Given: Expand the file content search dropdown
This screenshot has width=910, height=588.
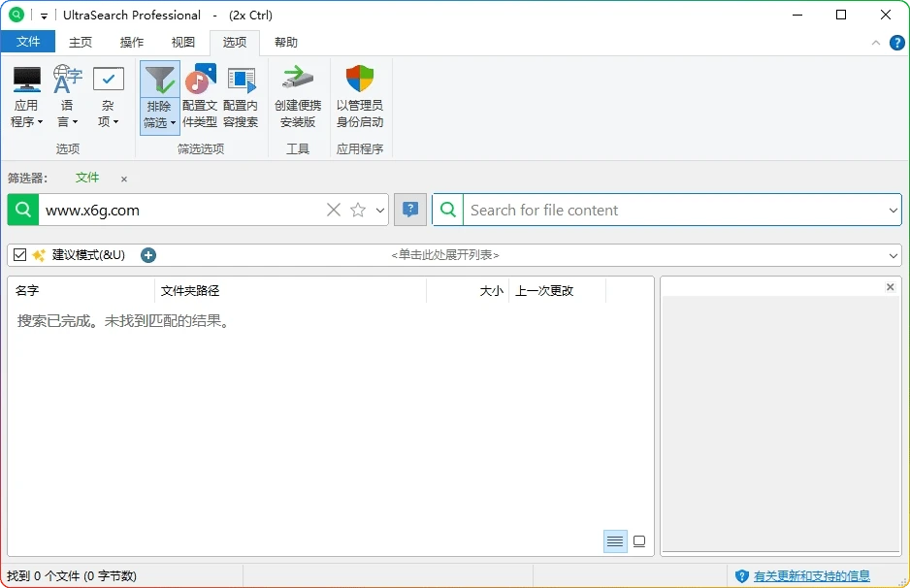Looking at the screenshot, I should click(x=894, y=211).
